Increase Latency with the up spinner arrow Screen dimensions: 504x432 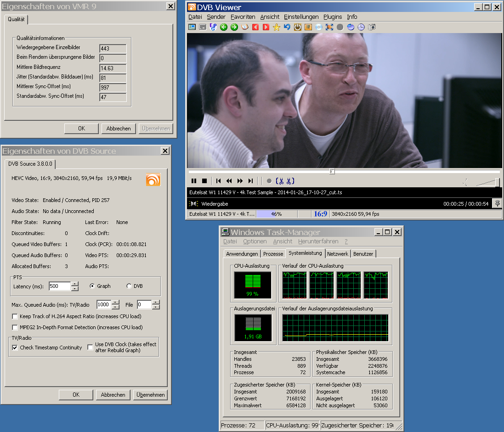click(x=75, y=284)
